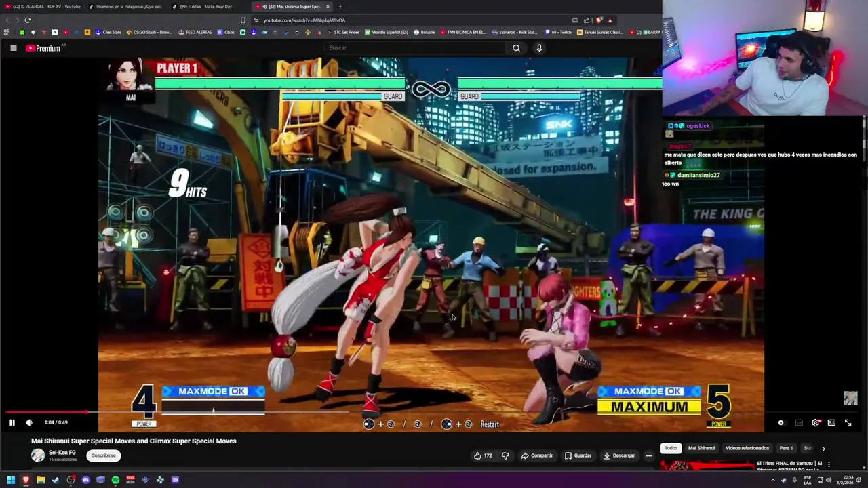Enter fullscreen video mode
The width and height of the screenshot is (868, 488).
coord(848,422)
